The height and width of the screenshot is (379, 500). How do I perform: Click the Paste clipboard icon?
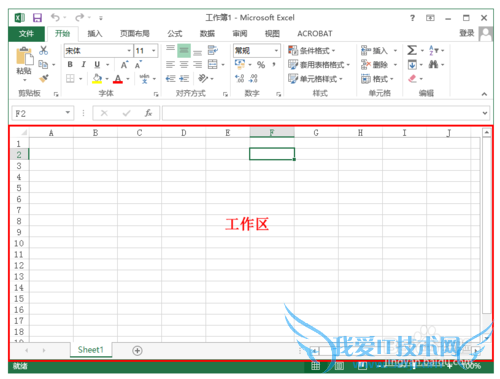pyautogui.click(x=25, y=55)
